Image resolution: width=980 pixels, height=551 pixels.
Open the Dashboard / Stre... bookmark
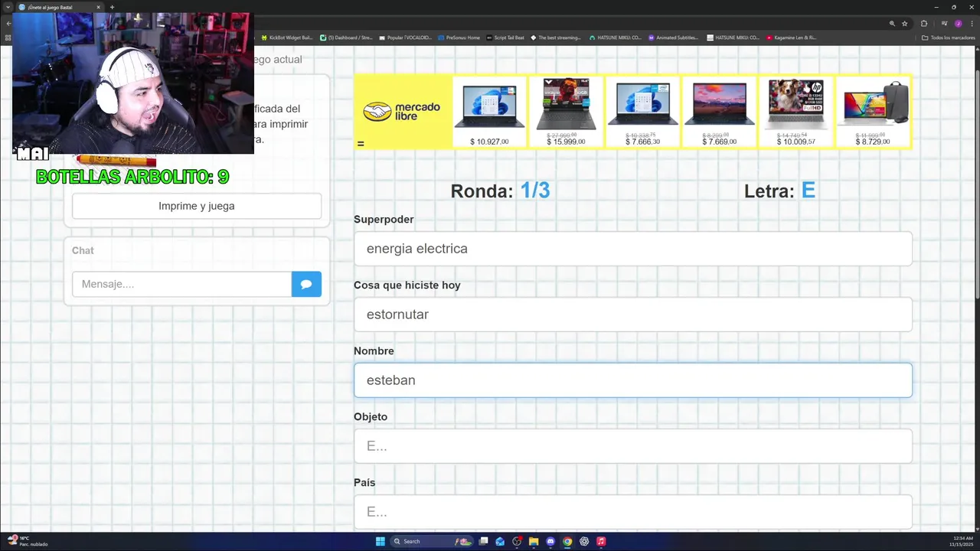click(346, 37)
